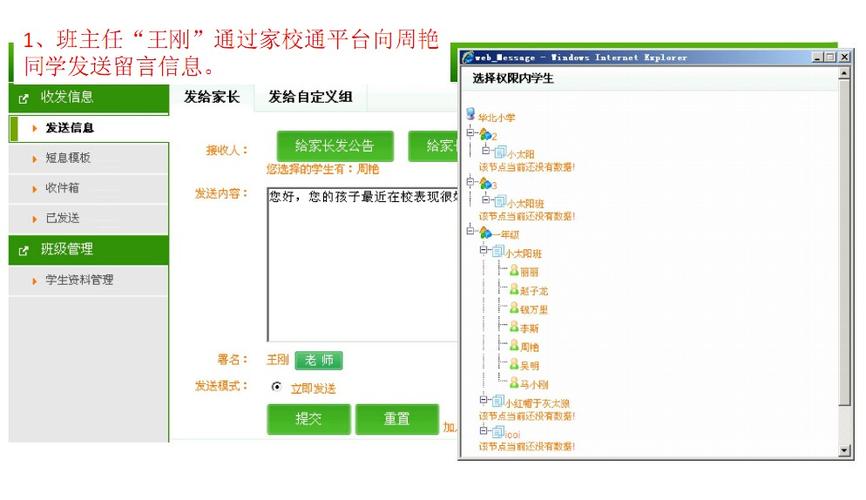Click the 重置 reset button
The image size is (866, 500).
(397, 419)
